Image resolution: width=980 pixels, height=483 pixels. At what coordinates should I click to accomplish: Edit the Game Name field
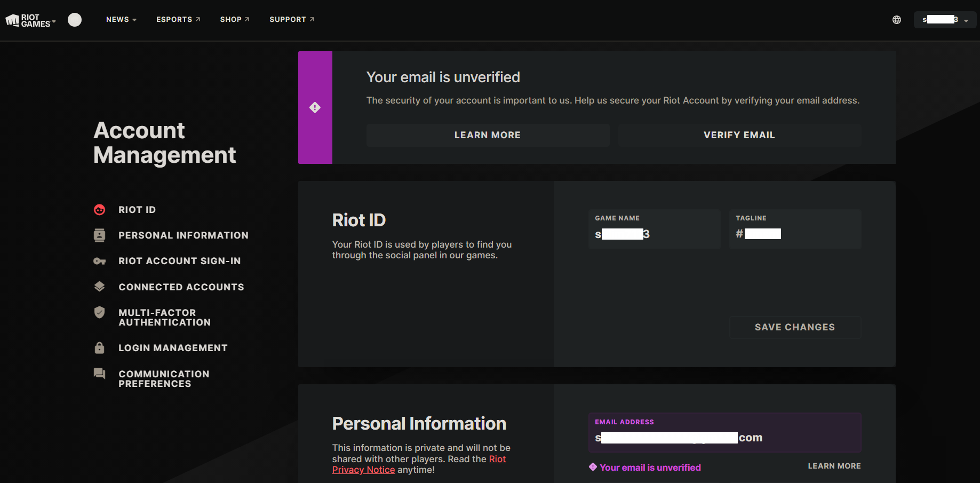[x=654, y=229]
